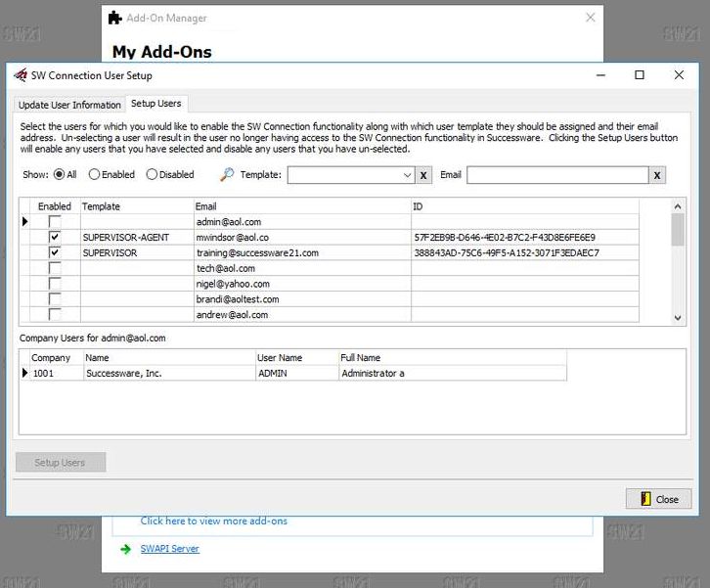Enable the brandi@aoltest.com user checkbox
This screenshot has height=588, width=710.
point(55,299)
